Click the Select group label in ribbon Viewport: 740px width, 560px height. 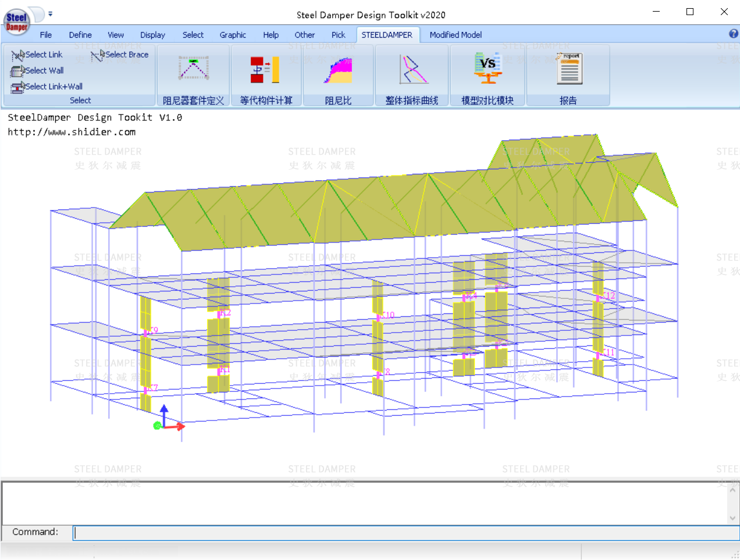(x=80, y=101)
